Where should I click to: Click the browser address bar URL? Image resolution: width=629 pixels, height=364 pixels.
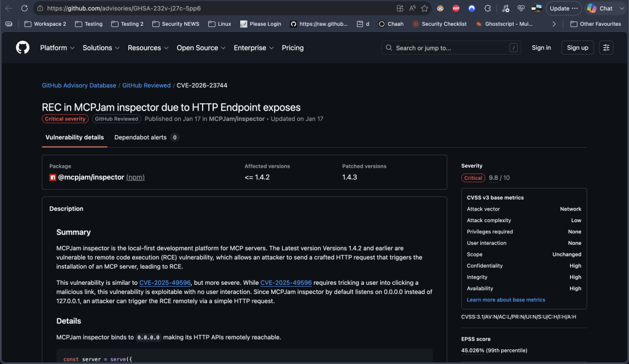[x=123, y=8]
